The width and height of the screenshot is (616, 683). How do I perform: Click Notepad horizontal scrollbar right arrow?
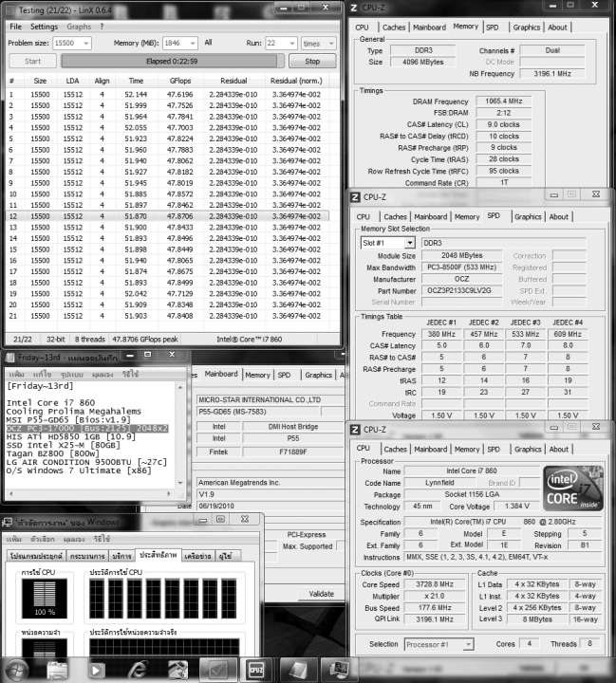[x=169, y=494]
